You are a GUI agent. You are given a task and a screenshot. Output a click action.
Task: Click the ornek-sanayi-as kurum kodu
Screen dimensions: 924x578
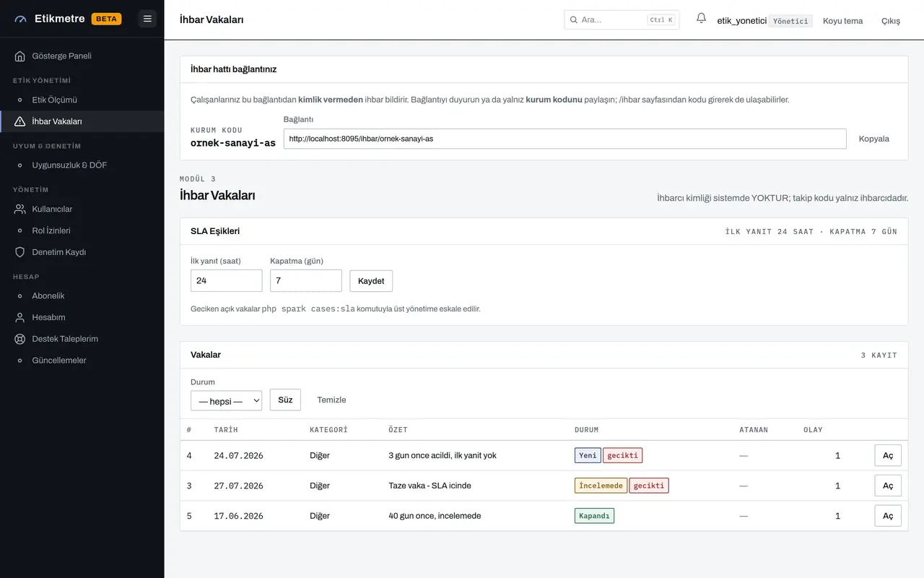coord(233,143)
